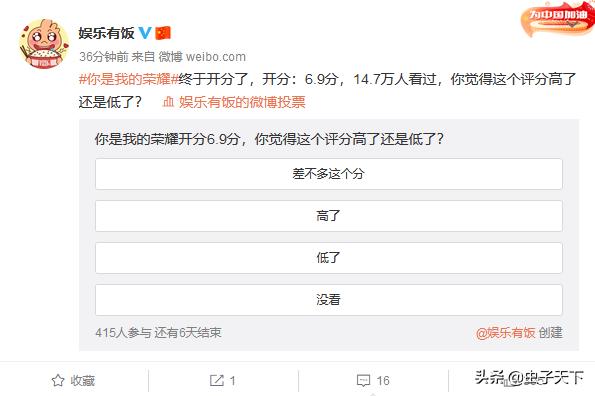The width and height of the screenshot is (595, 396).
Task: Click the 收藏 bookmark label
Action: click(x=83, y=380)
